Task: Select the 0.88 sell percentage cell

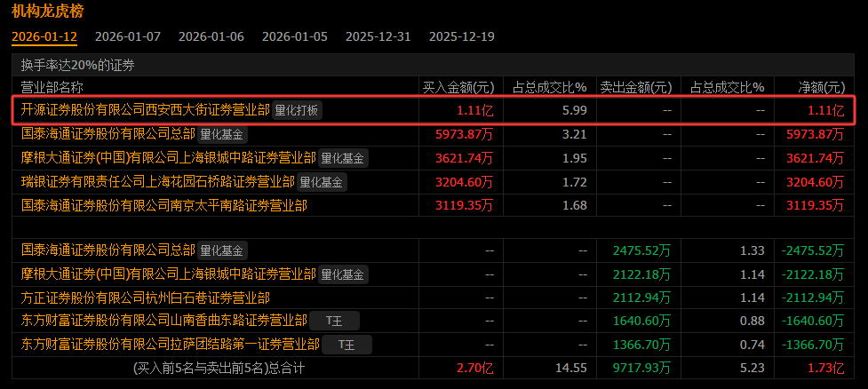Action: tap(753, 321)
